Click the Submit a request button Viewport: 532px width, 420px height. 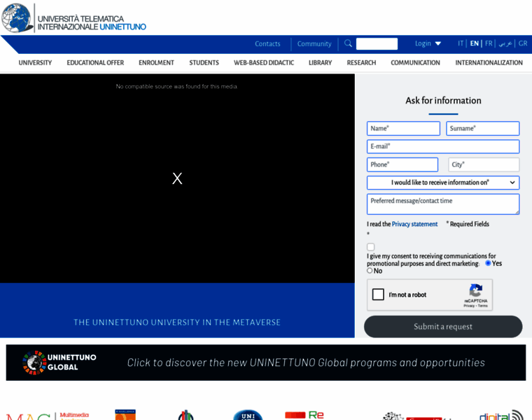(x=443, y=326)
